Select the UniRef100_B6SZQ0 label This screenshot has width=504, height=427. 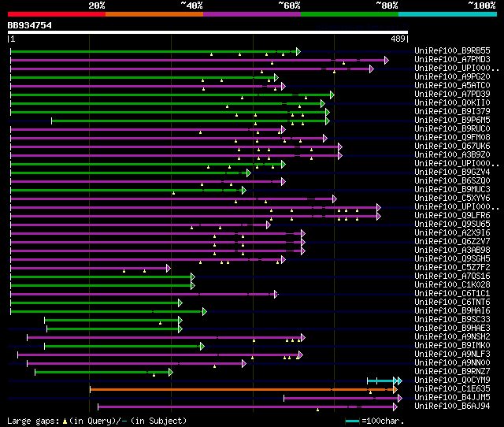452,181
